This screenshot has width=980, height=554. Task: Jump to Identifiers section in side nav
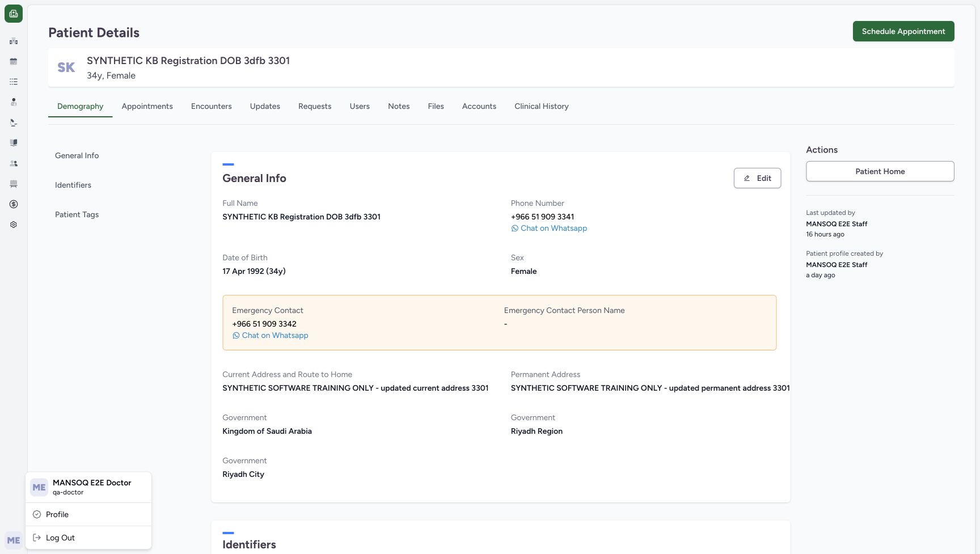73,185
